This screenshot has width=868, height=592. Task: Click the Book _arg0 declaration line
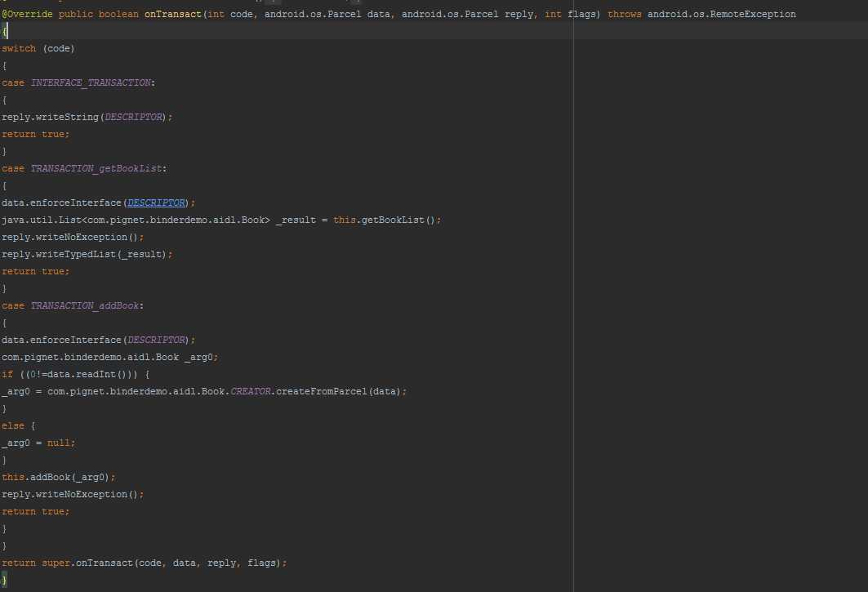point(109,357)
